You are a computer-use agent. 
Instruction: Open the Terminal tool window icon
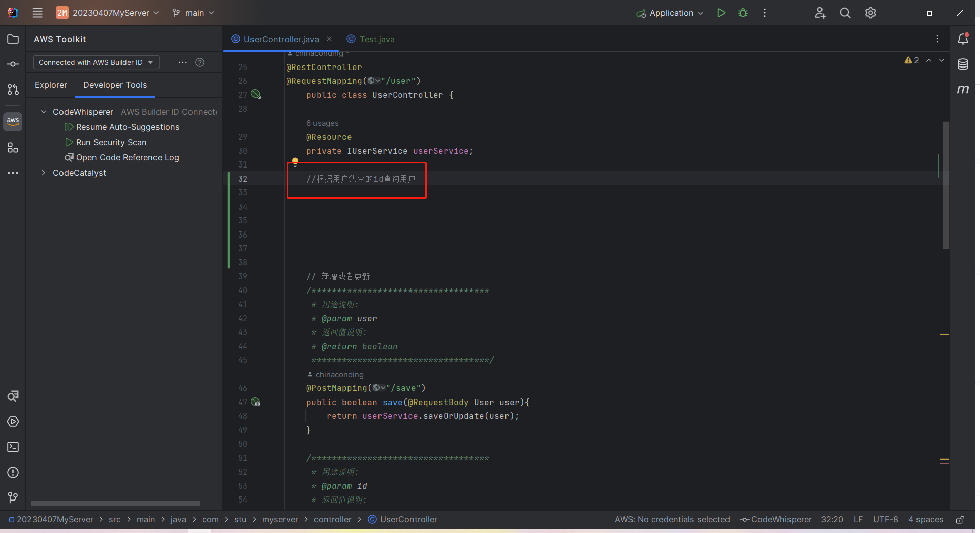[13, 447]
